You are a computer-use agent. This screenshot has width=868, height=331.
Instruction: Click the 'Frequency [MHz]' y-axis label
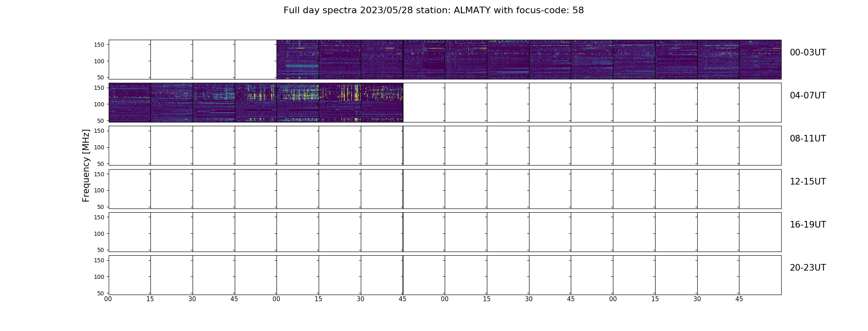point(86,165)
